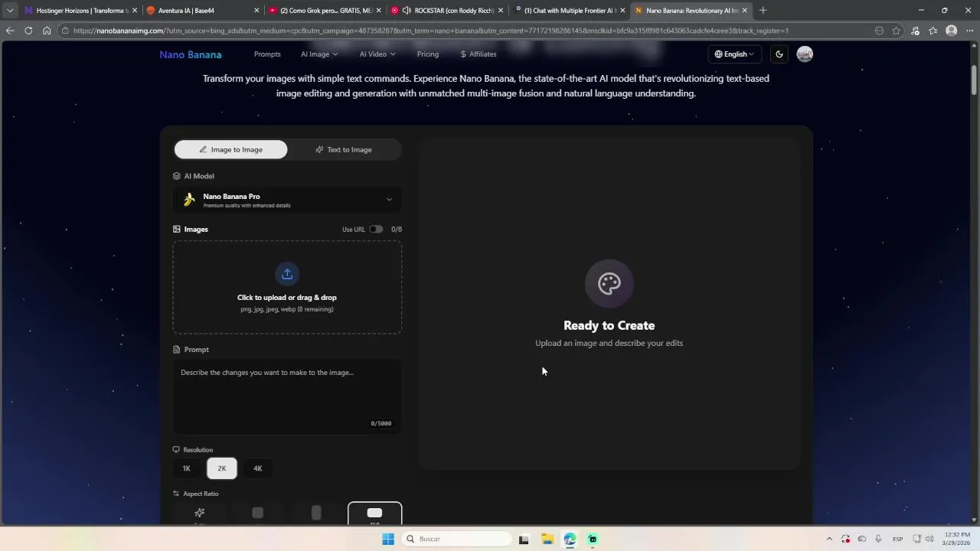
Task: Show hidden system tray icons
Action: click(x=829, y=539)
